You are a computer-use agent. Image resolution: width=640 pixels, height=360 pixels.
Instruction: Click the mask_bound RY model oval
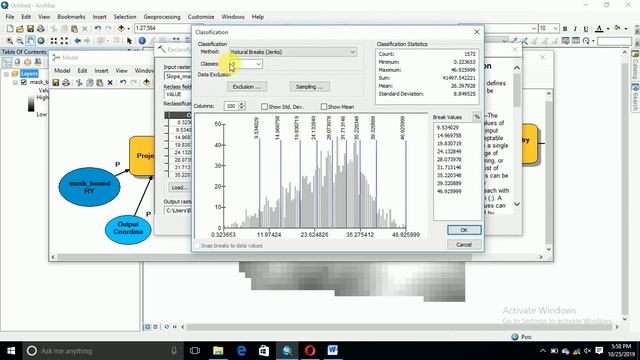89,187
